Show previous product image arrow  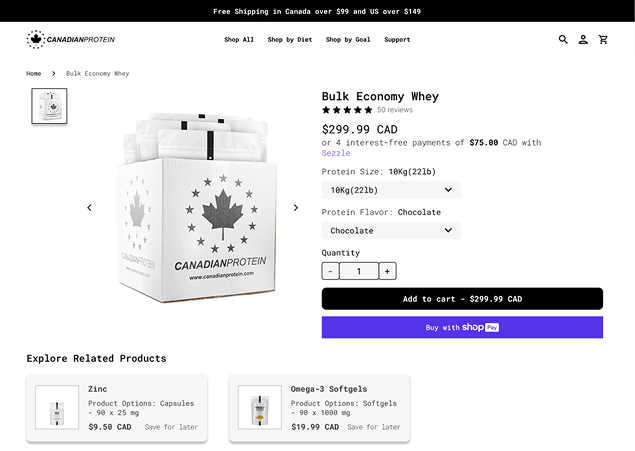pos(89,208)
